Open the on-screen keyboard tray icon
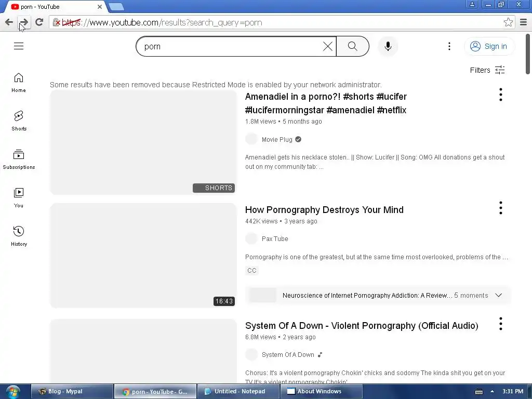 point(478,392)
